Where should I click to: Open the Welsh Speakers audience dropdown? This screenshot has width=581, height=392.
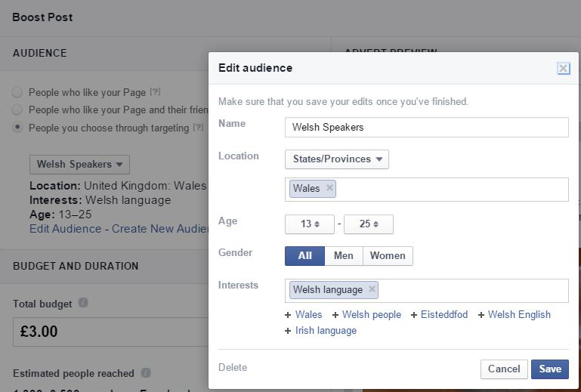click(79, 165)
